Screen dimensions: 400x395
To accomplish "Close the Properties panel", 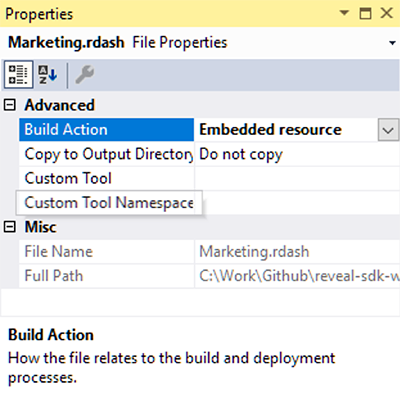I will (387, 13).
